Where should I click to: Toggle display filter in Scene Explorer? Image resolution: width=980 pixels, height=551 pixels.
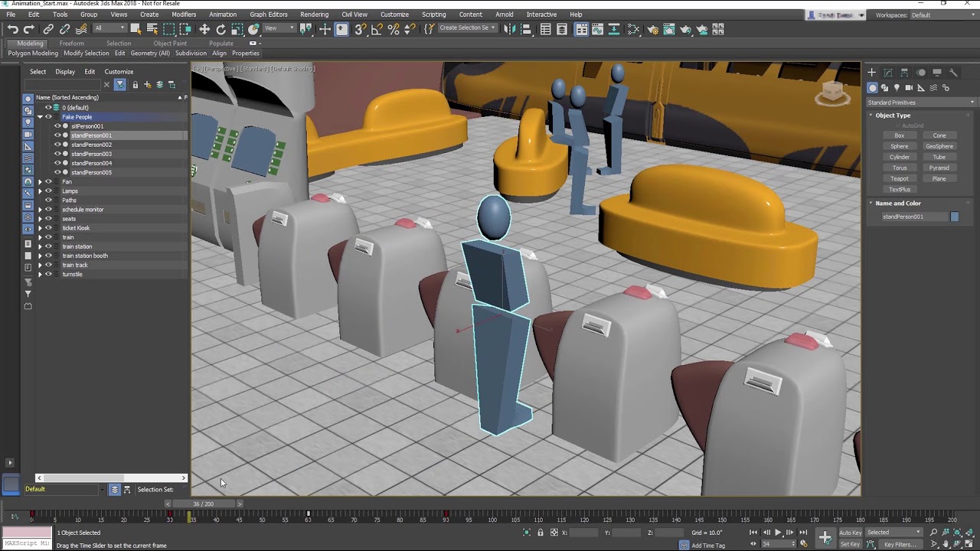click(x=120, y=84)
